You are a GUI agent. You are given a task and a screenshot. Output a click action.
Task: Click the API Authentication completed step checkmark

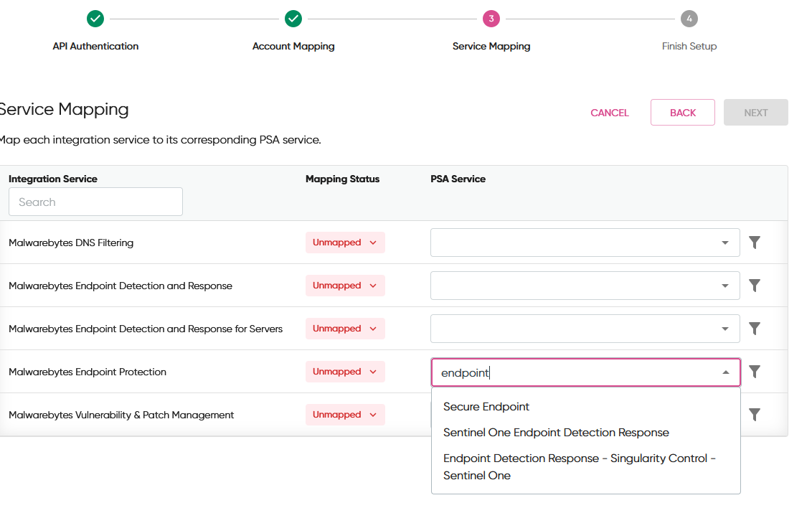(95, 19)
